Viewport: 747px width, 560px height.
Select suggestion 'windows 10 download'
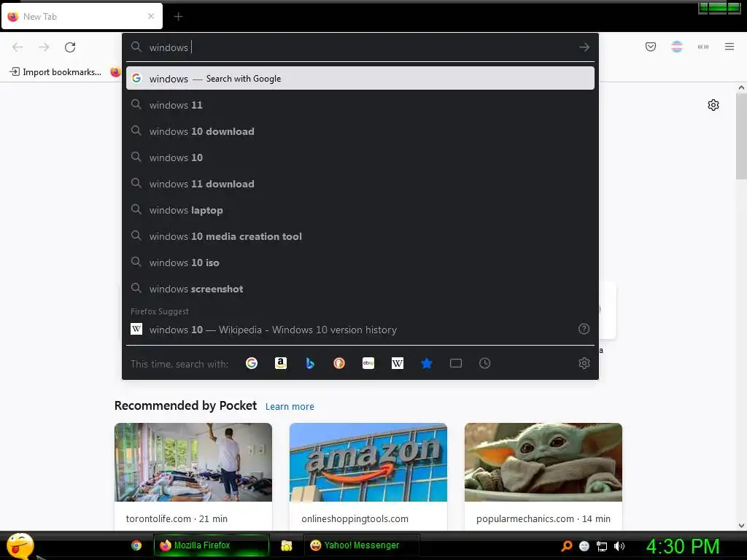coord(360,131)
